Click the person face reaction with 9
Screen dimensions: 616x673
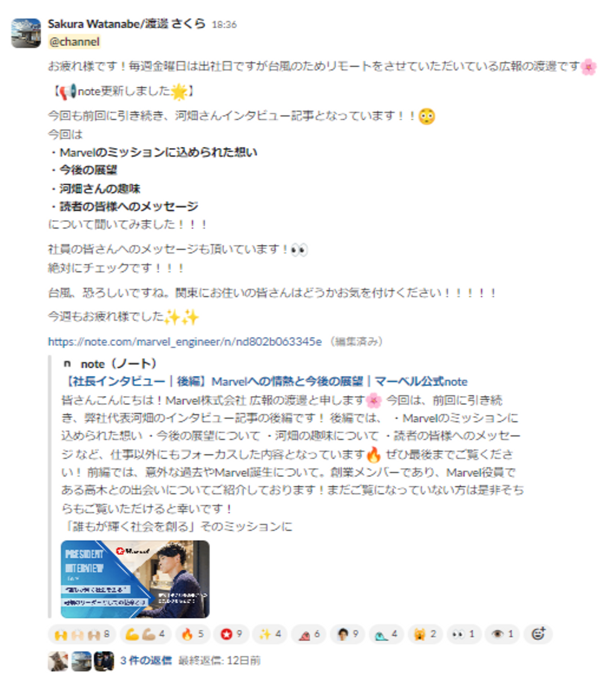tap(347, 634)
